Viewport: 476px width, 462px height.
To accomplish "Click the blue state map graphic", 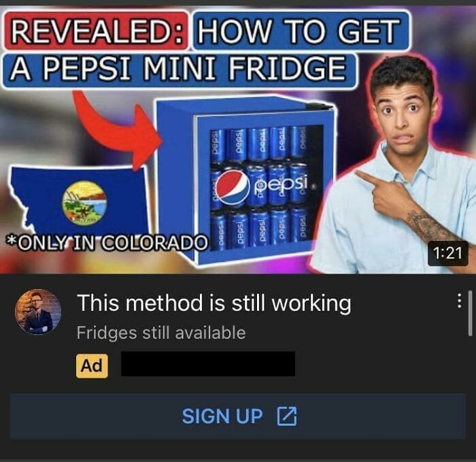I will pyautogui.click(x=80, y=199).
